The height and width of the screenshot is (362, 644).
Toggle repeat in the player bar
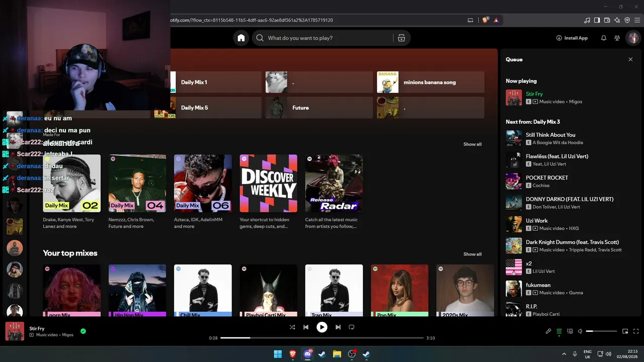tap(352, 327)
